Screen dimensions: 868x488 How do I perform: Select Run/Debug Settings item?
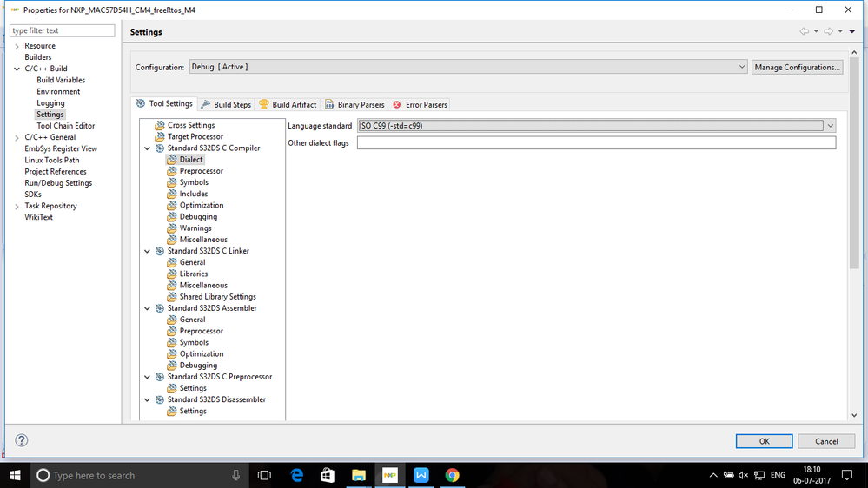58,183
